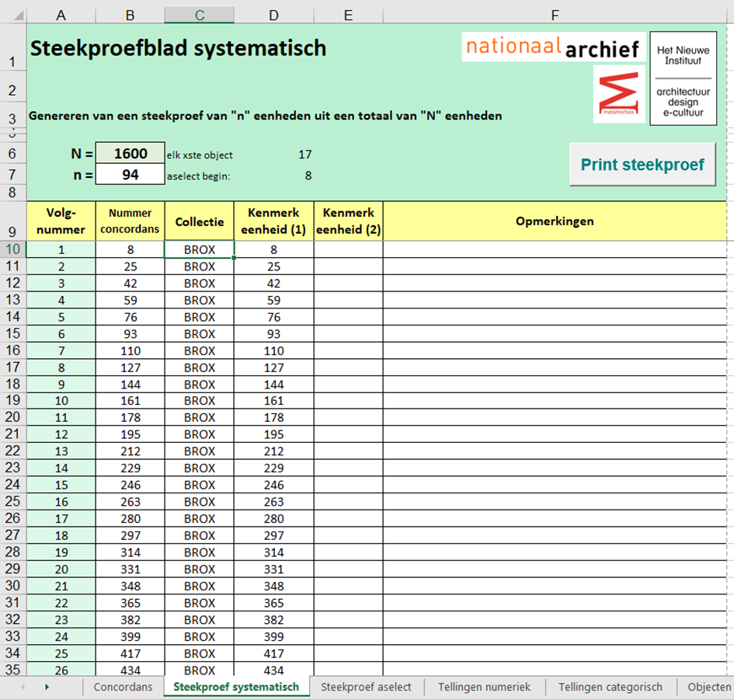Select the Steekproef systematisch sheet tab
The image size is (734, 700).
pyautogui.click(x=236, y=687)
